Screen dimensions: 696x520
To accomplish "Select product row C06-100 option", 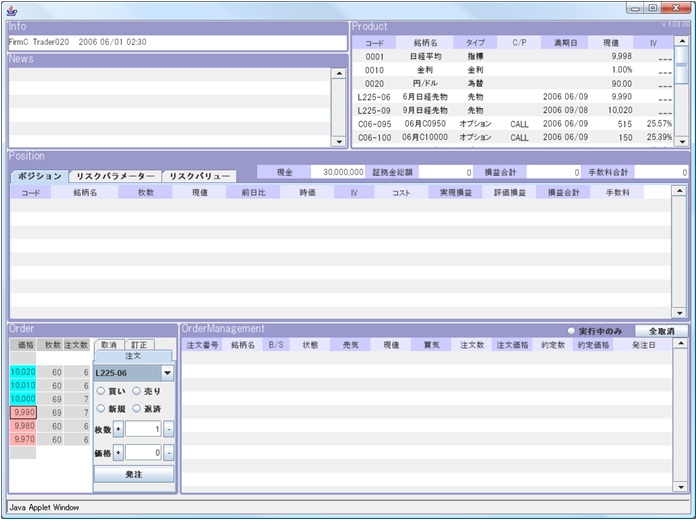I will (x=513, y=137).
